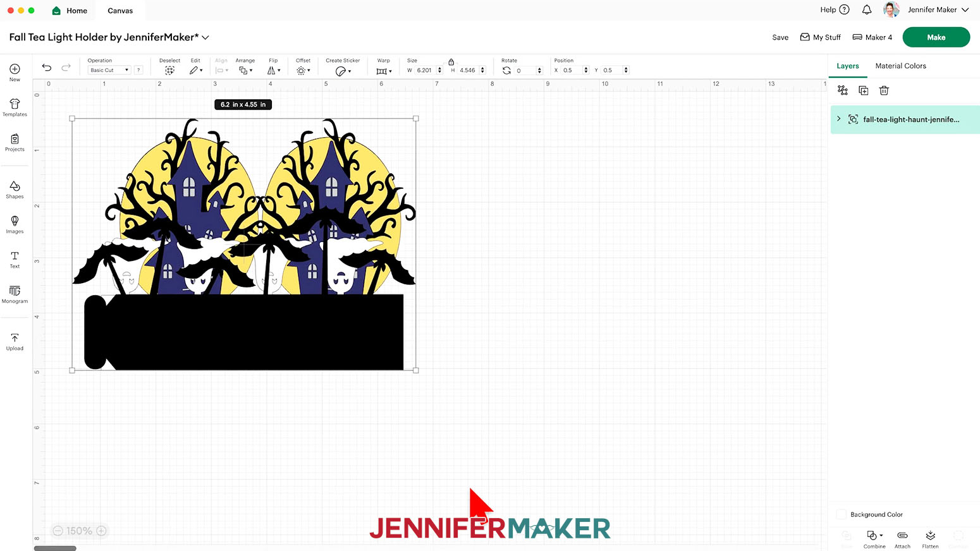Zoom out the canvas with minus icon
The image size is (980, 551).
coord(58,531)
